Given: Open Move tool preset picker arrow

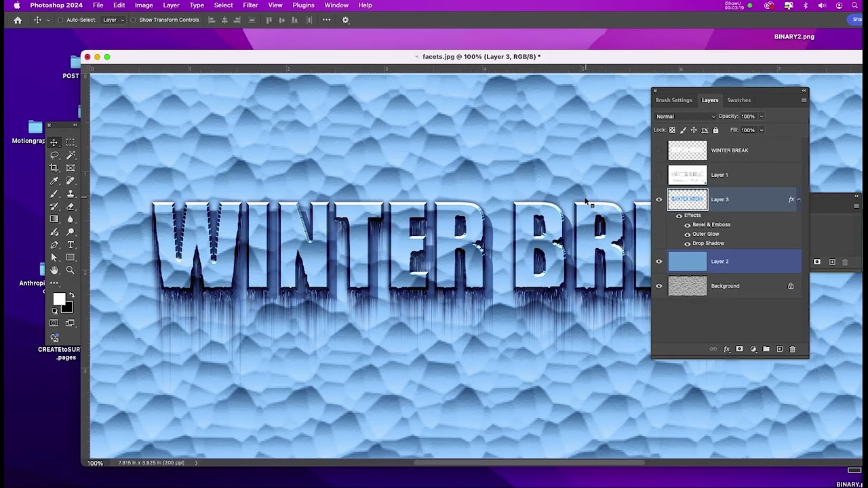Looking at the screenshot, I should click(x=47, y=20).
